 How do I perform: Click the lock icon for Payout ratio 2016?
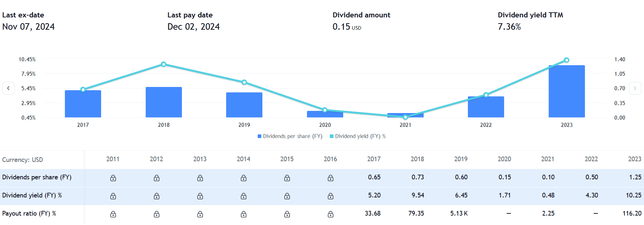(331, 214)
